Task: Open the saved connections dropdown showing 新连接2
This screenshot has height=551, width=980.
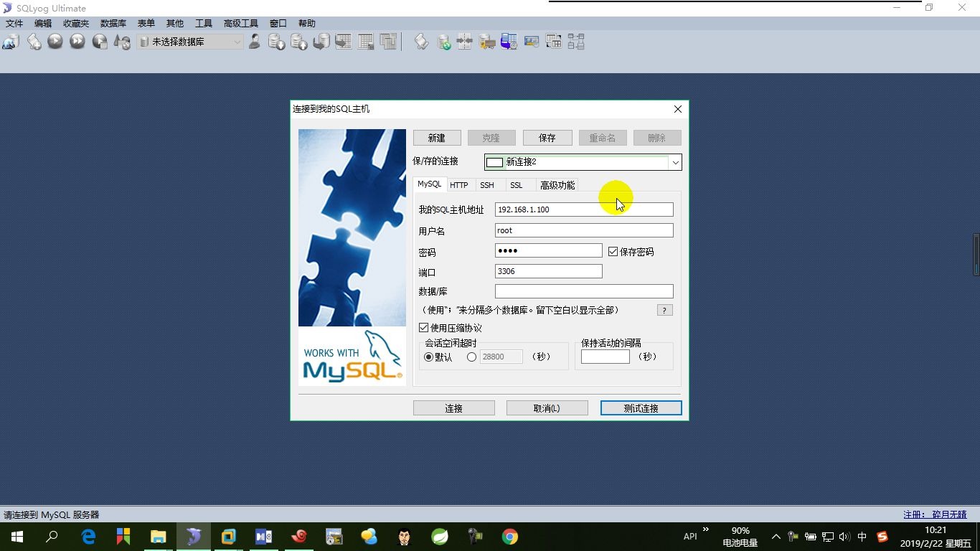Action: tap(674, 162)
